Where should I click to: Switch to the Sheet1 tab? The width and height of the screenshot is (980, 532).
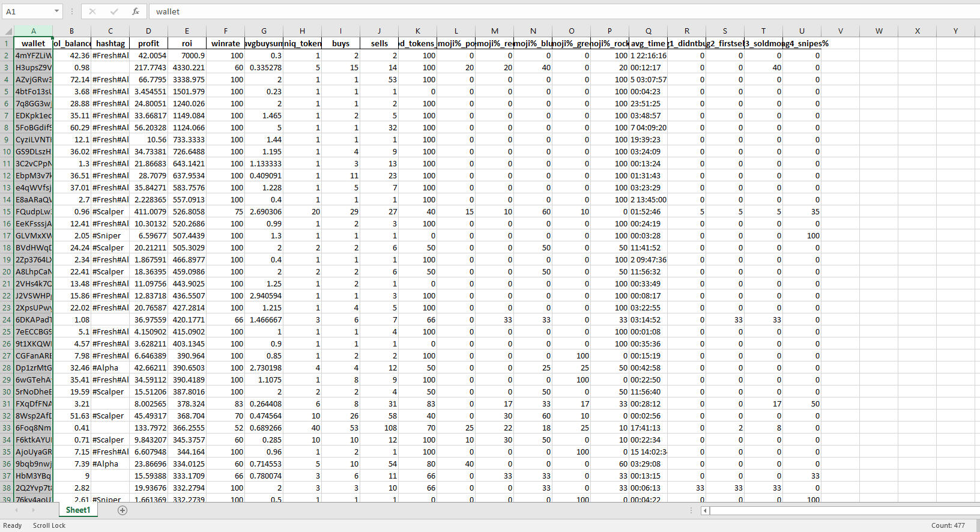click(x=78, y=510)
